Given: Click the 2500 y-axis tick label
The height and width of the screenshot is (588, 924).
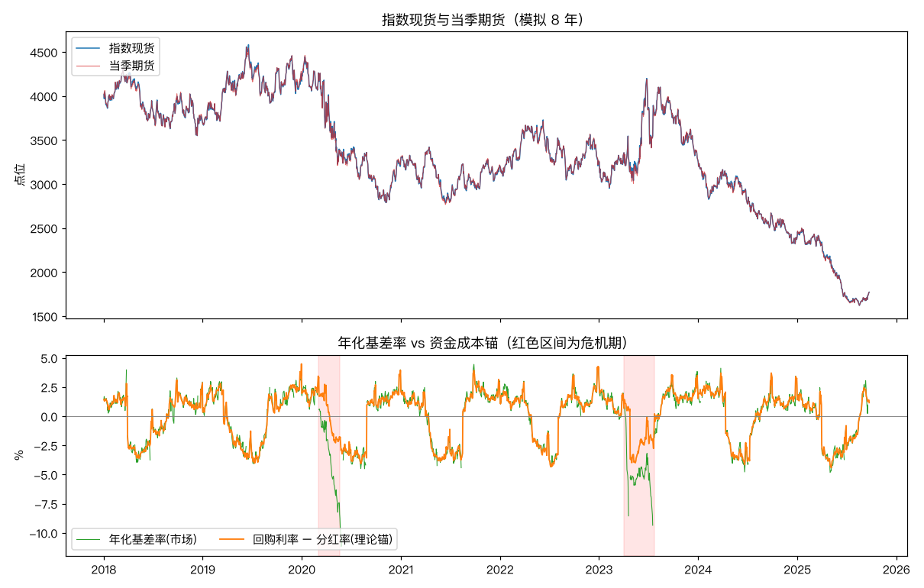Looking at the screenshot, I should 44,228.
